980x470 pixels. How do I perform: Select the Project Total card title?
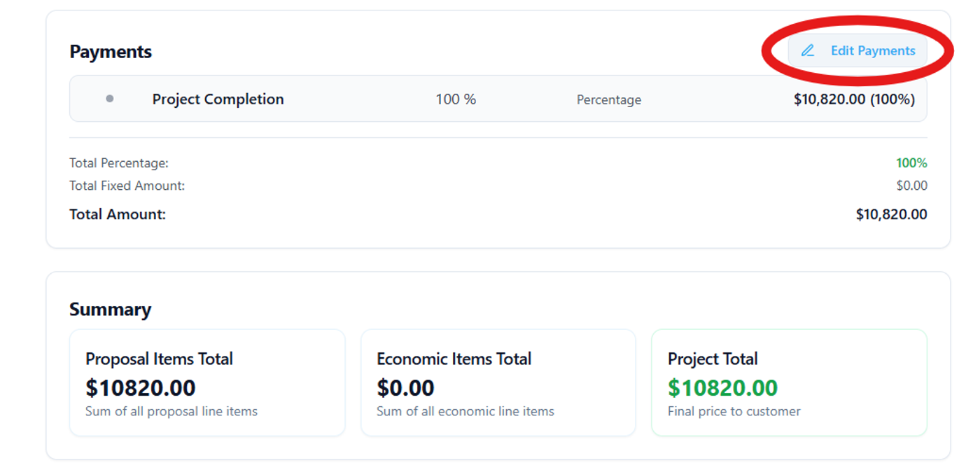[713, 359]
